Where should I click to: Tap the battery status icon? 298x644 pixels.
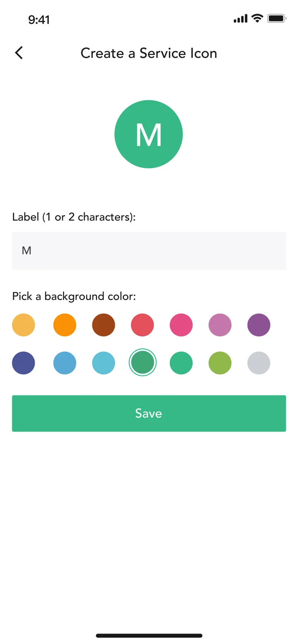(277, 19)
